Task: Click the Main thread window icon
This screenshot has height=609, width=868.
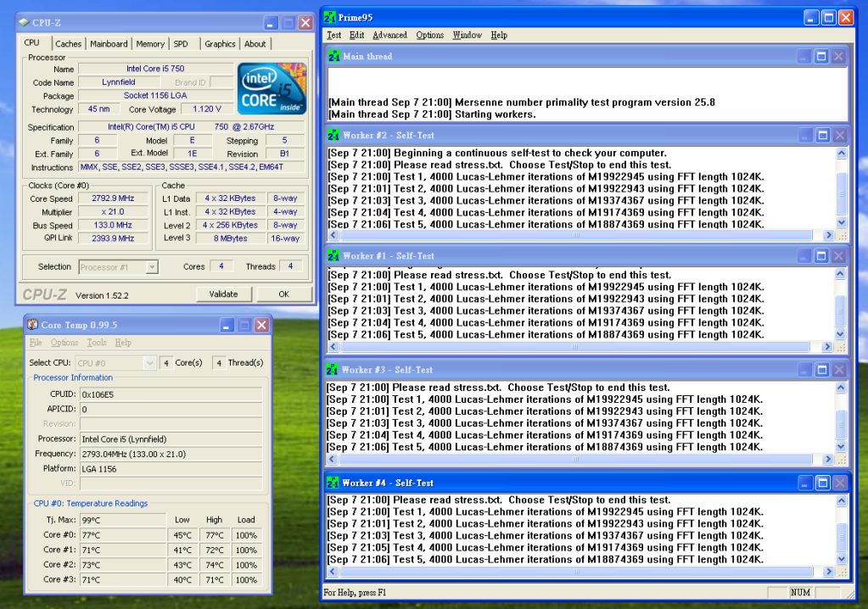Action: pyautogui.click(x=333, y=57)
